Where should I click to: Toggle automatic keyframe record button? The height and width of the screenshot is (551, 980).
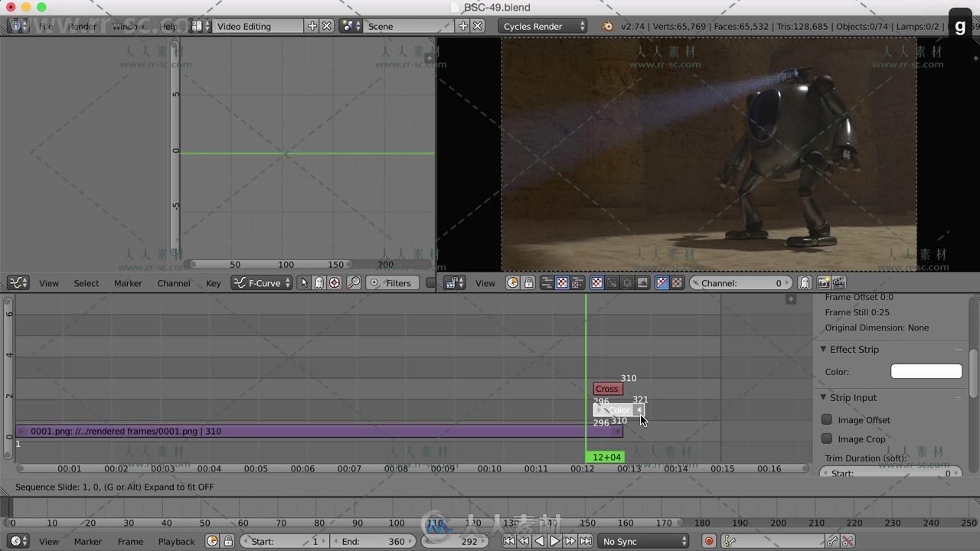[709, 541]
